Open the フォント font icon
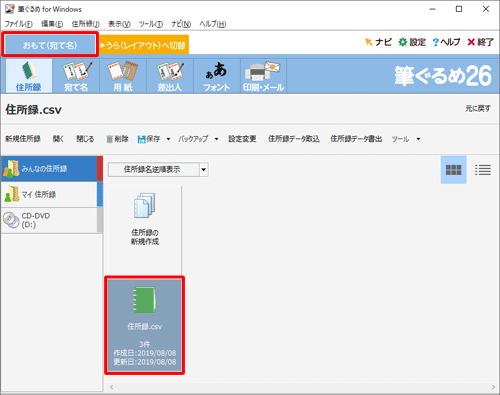500x395 pixels. (217, 76)
